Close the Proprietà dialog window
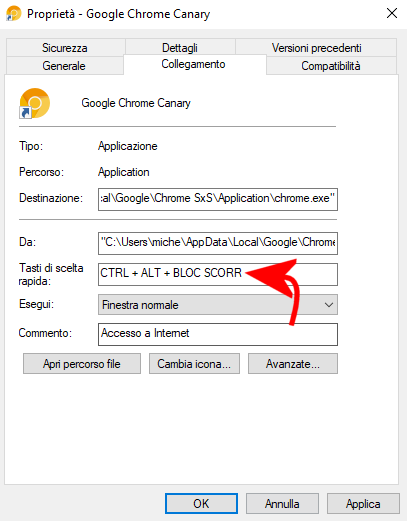Viewport: 407px width, 521px height. click(x=392, y=13)
